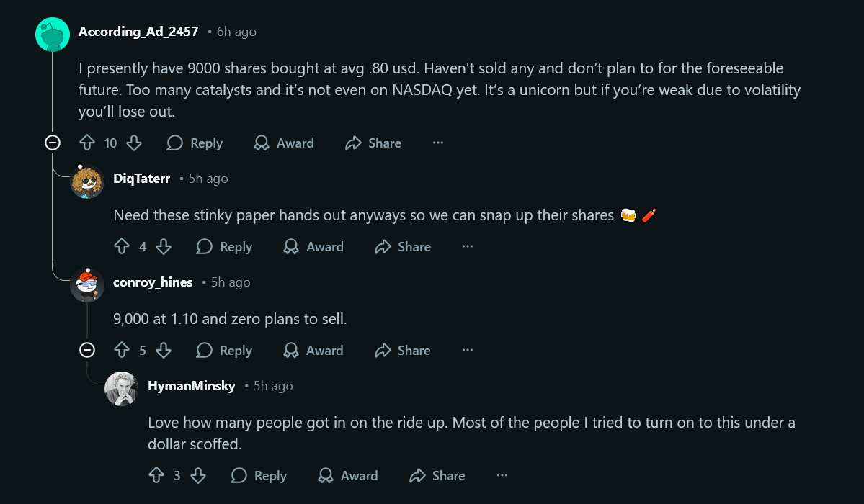
Task: Upvote DiqTaterr's paper hands comment
Action: pos(122,247)
